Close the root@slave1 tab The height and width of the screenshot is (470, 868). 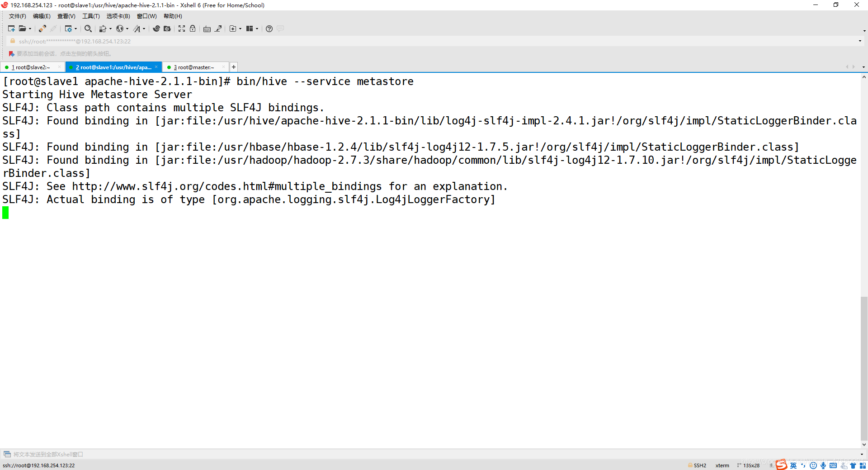coord(156,67)
